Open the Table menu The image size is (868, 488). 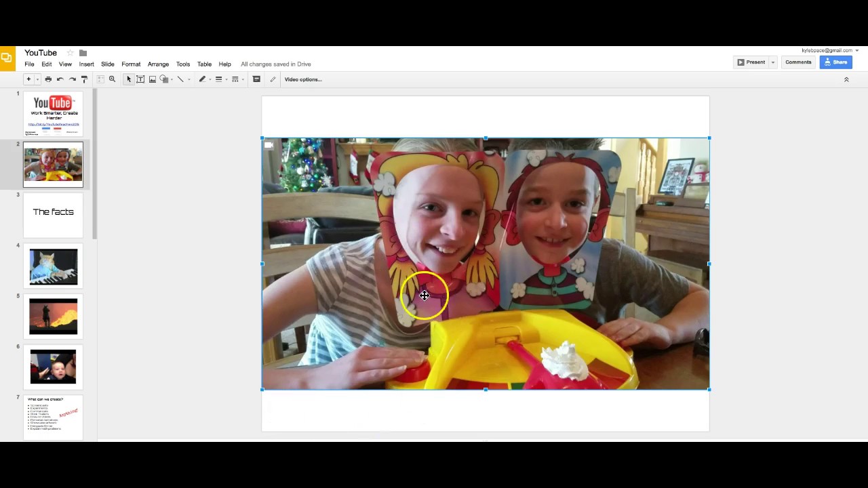pyautogui.click(x=204, y=64)
